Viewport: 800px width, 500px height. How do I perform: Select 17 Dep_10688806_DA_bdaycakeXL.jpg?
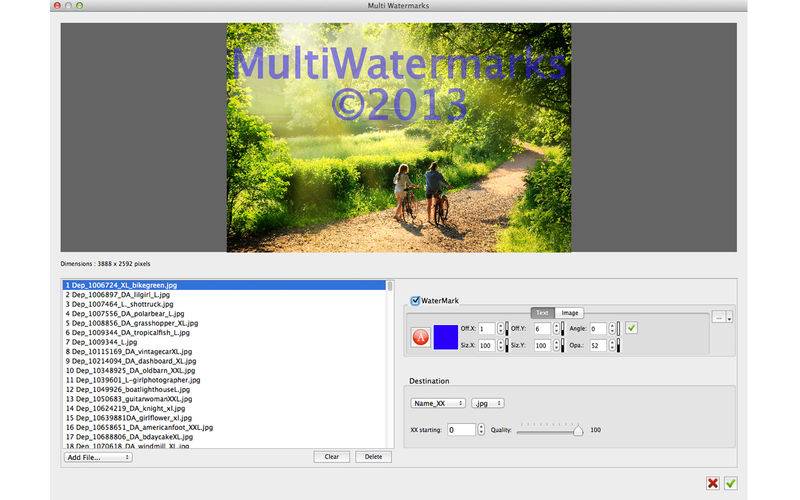click(x=224, y=437)
